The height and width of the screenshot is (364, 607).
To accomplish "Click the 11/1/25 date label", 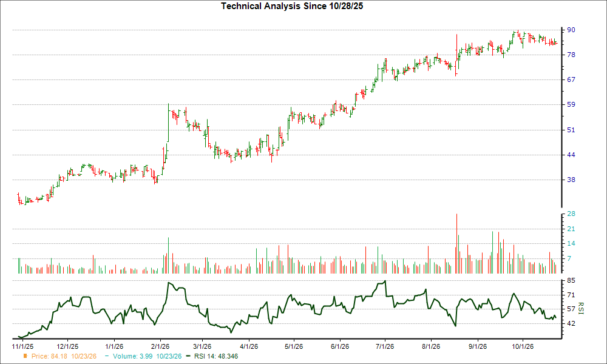I will point(23,346).
